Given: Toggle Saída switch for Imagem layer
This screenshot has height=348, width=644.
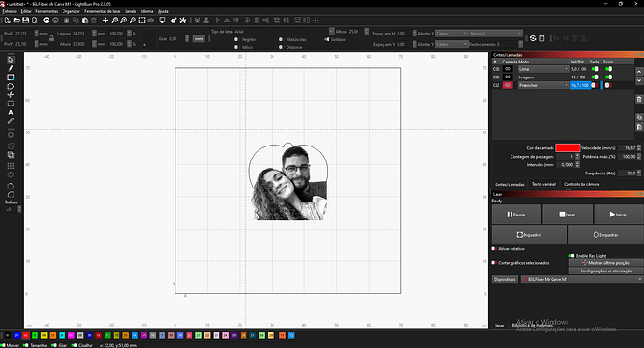Looking at the screenshot, I should pos(595,77).
